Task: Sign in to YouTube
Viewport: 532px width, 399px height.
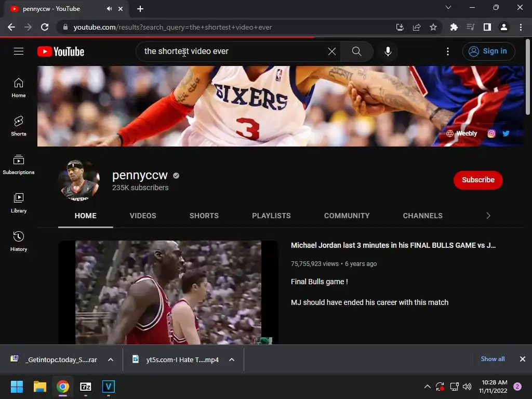Action: click(x=488, y=51)
